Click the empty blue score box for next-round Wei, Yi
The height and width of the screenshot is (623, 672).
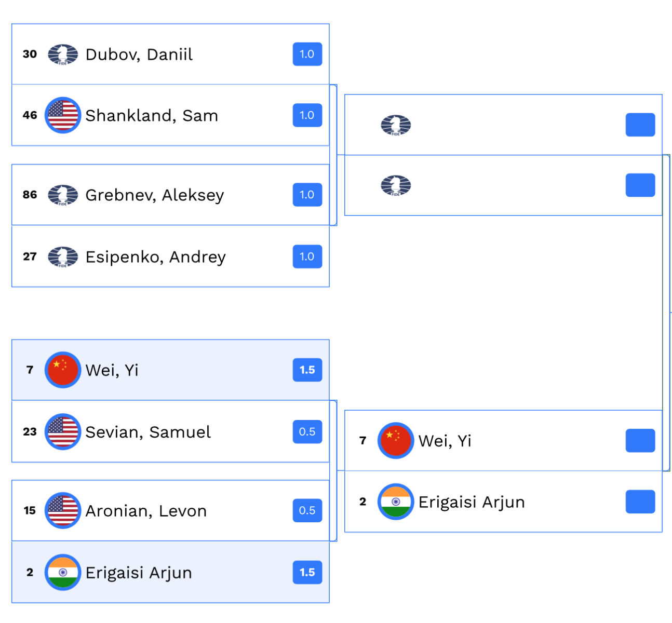click(x=640, y=441)
